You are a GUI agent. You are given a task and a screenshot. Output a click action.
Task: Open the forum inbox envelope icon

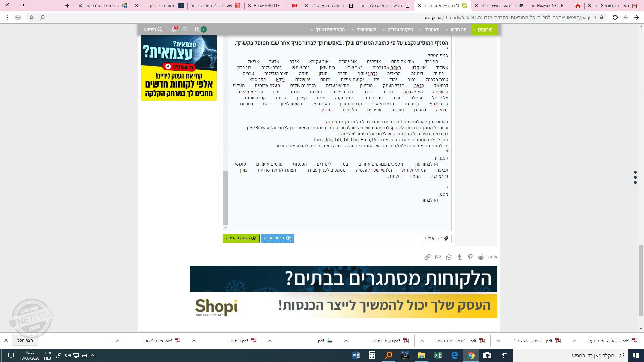tap(185, 29)
